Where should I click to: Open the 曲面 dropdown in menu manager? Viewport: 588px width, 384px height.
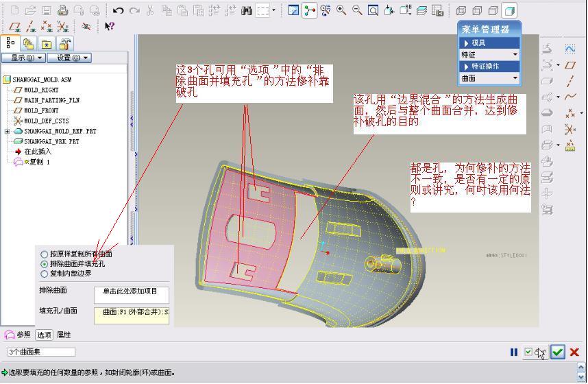(x=489, y=78)
